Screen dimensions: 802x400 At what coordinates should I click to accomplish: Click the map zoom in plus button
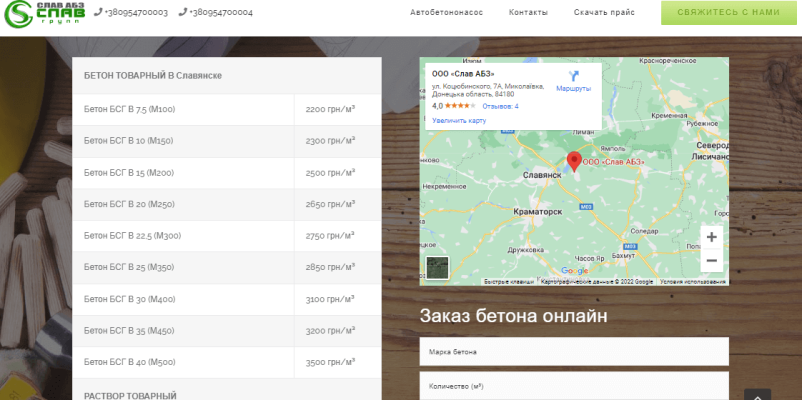[x=711, y=237]
